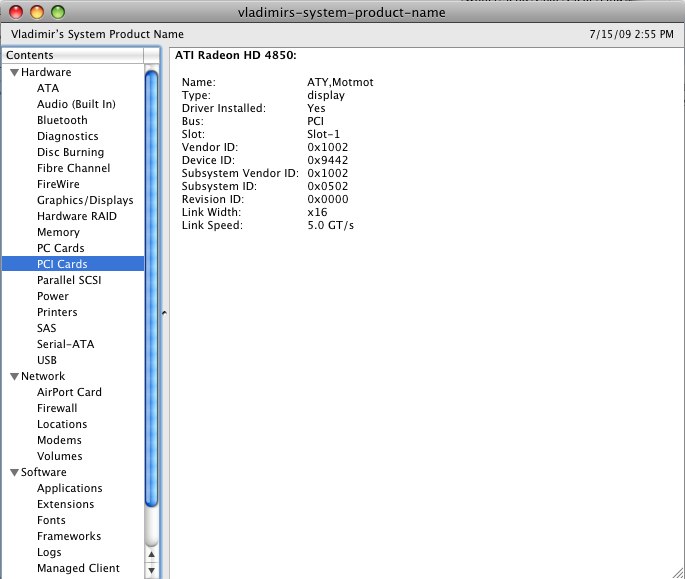
Task: Open Volumes under Network
Action: tap(60, 456)
